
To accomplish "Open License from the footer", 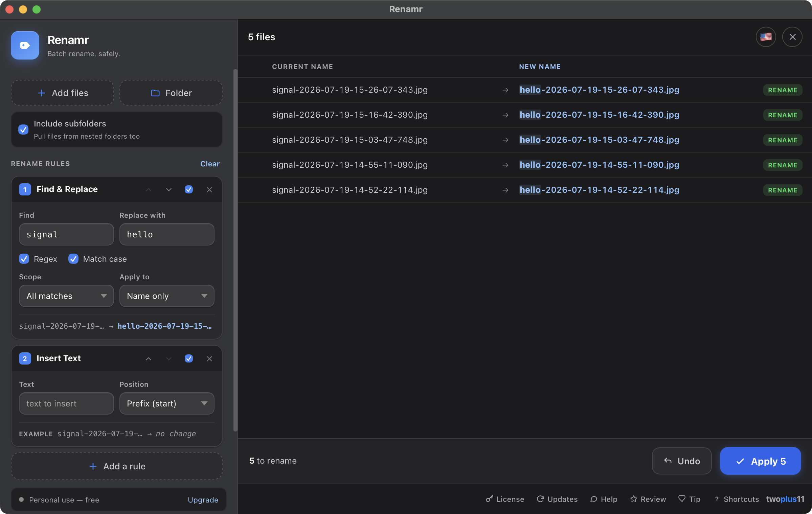I will (x=505, y=499).
